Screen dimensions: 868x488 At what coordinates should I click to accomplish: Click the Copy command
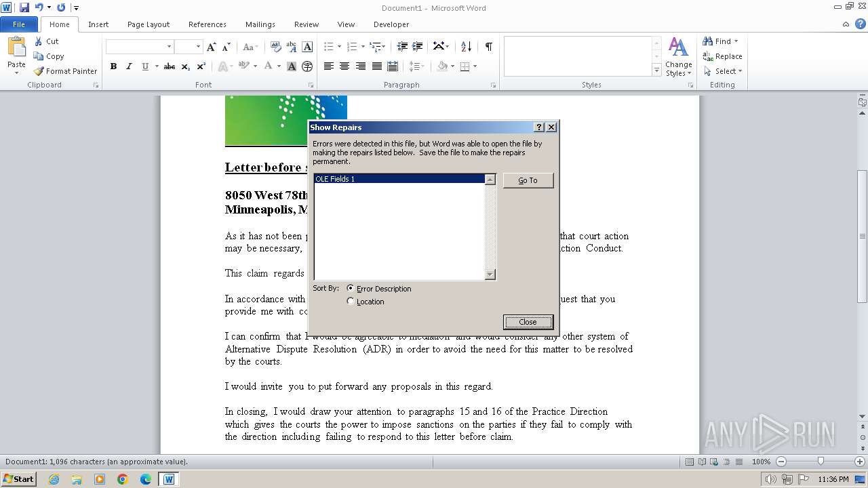49,56
